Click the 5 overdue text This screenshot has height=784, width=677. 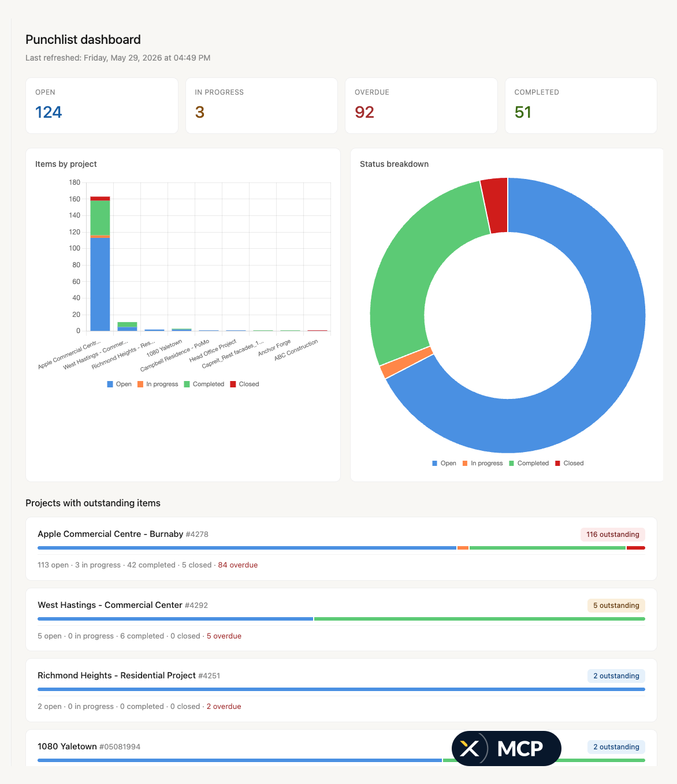pos(224,636)
